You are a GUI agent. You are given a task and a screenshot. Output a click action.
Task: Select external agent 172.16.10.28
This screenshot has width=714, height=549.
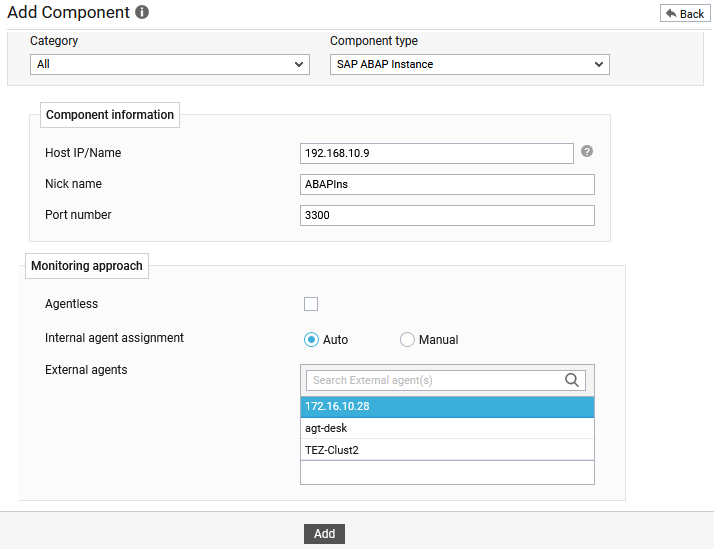click(447, 407)
